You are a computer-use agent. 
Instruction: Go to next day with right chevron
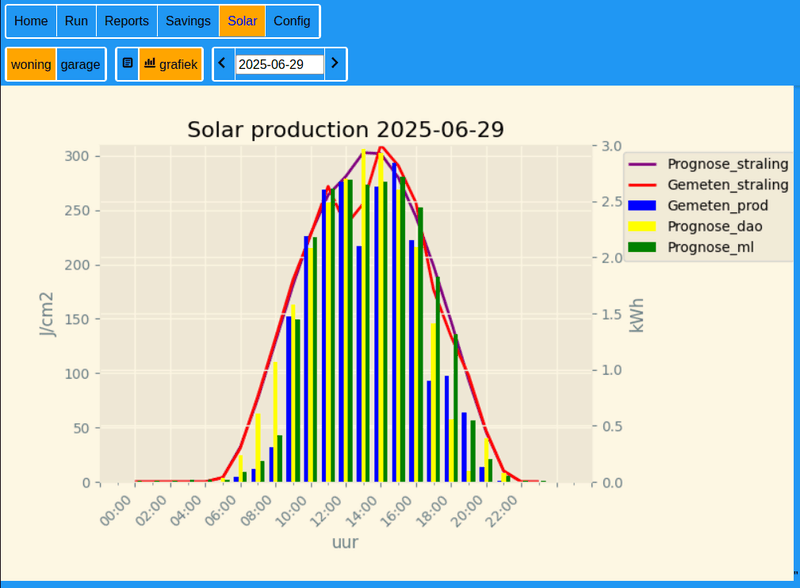(x=335, y=63)
